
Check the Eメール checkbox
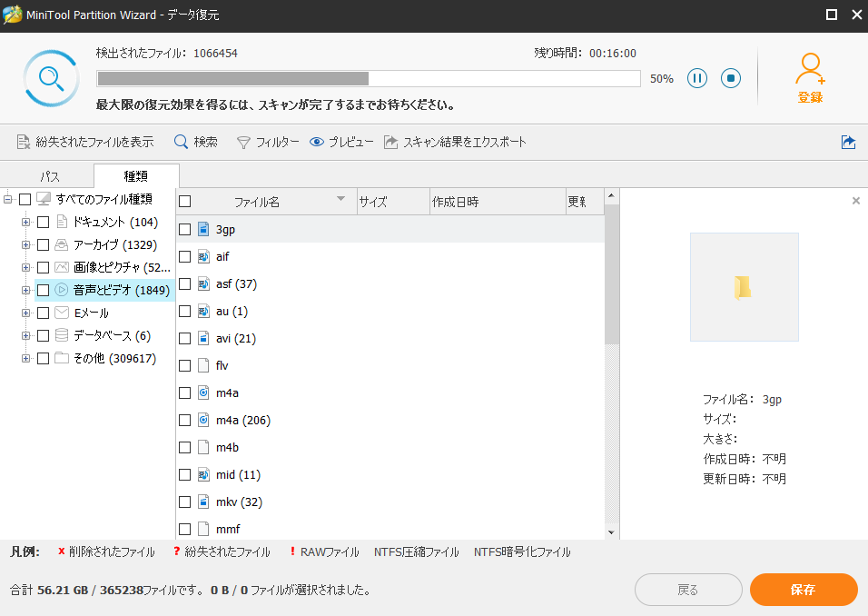(x=44, y=313)
